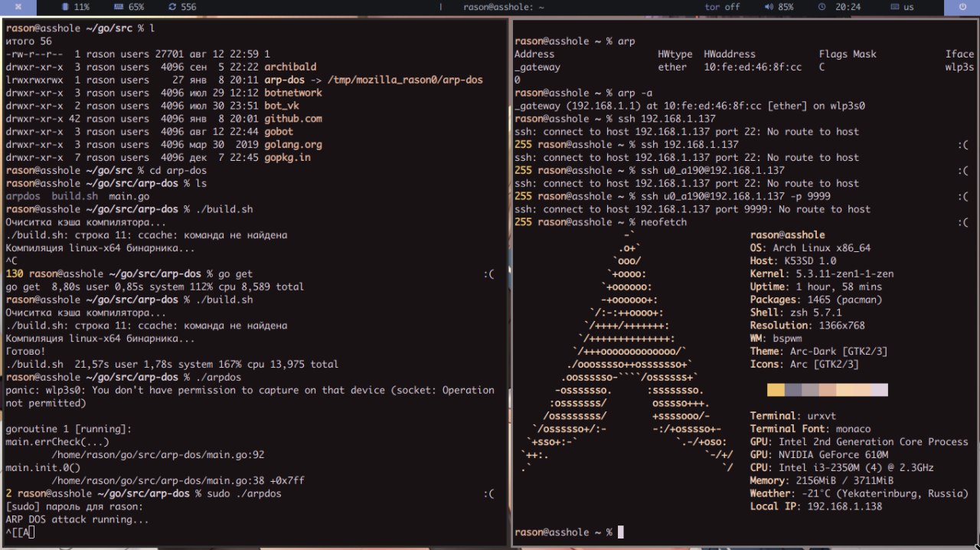
Task: Click the CPU usage icon showing 11%
Action: 64,7
